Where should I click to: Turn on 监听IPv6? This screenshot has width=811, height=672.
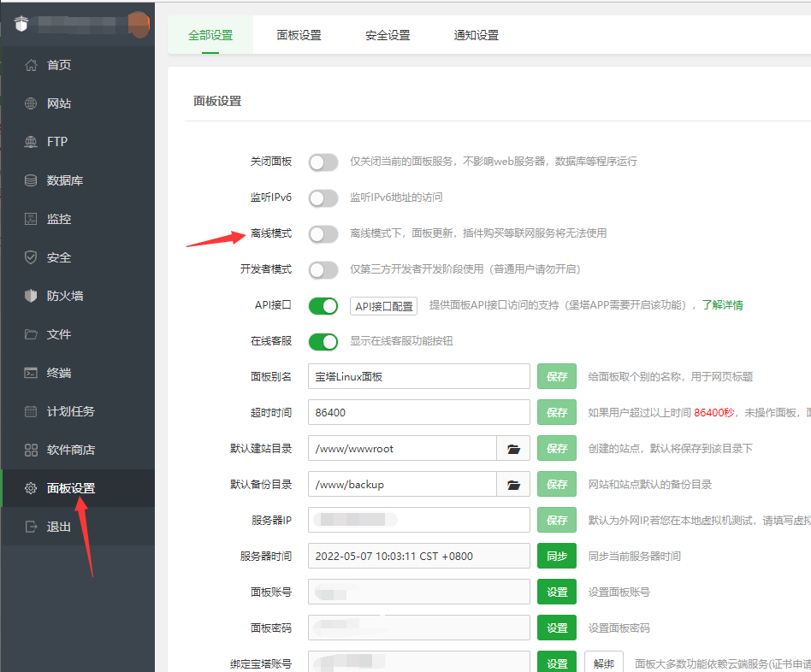(x=323, y=198)
